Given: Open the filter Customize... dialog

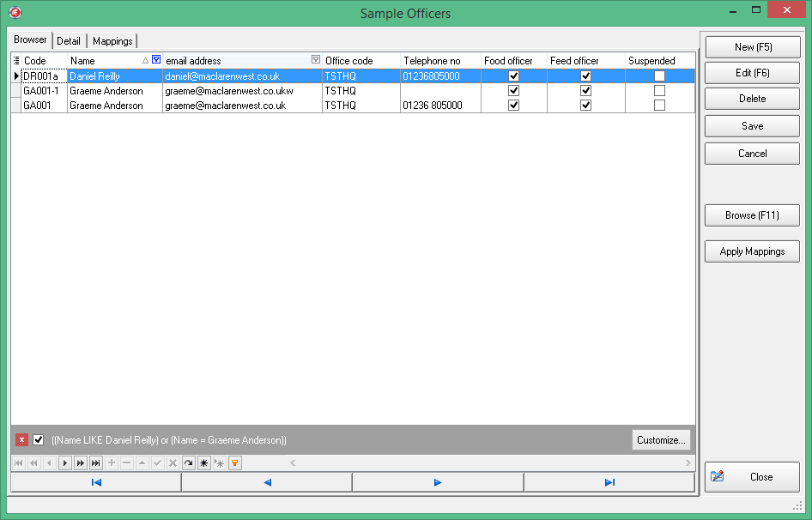Looking at the screenshot, I should pyautogui.click(x=661, y=439).
